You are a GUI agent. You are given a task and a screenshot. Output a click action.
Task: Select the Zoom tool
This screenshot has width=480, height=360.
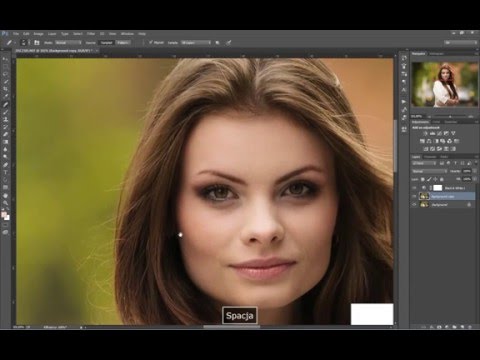tap(5, 203)
